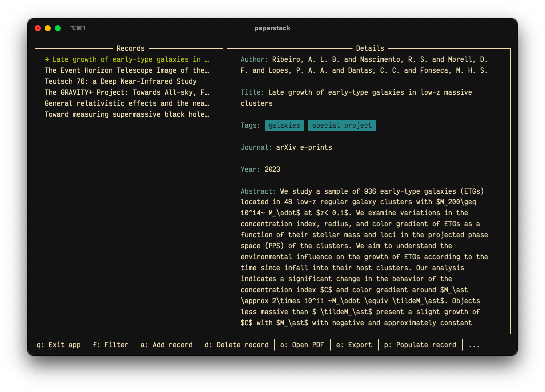Select "Toward measuring supermassive black hole" record

[x=127, y=114]
